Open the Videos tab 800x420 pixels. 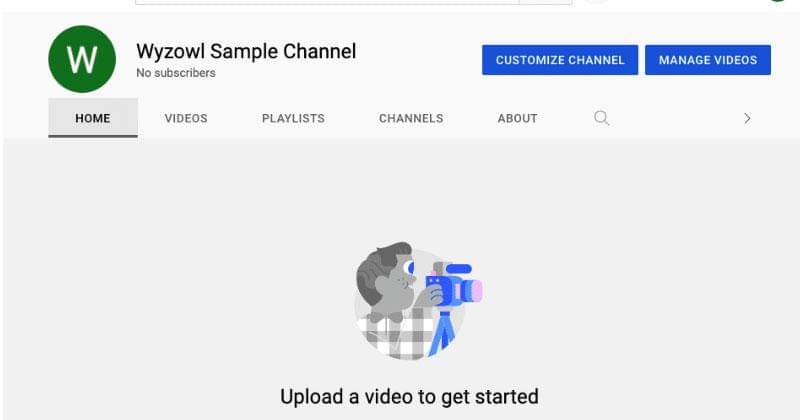coord(186,118)
